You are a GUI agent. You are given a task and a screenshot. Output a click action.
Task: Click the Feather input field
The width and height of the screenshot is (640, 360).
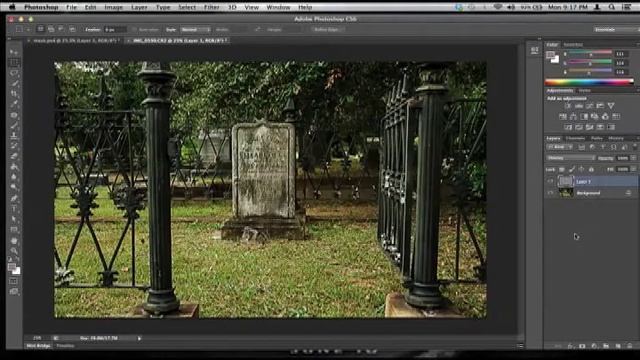(x=115, y=30)
